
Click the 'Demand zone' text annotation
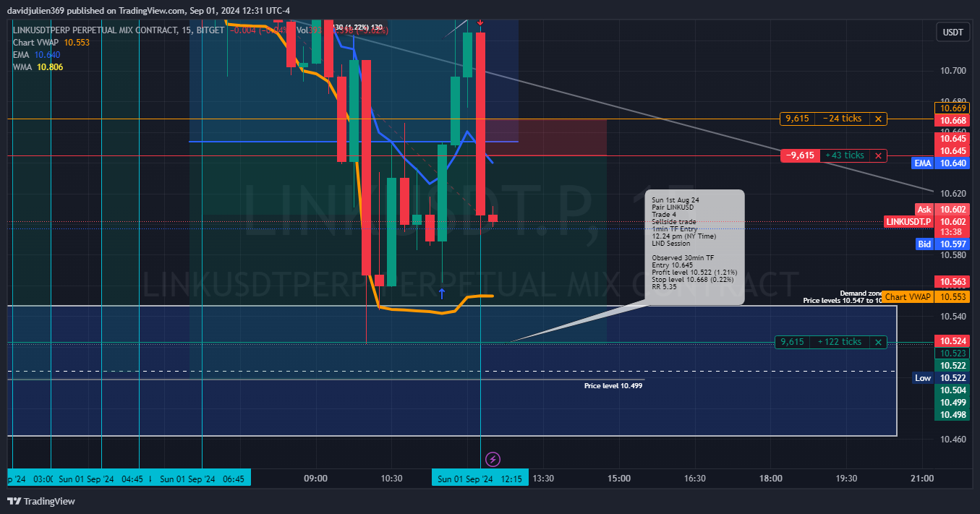coord(861,293)
